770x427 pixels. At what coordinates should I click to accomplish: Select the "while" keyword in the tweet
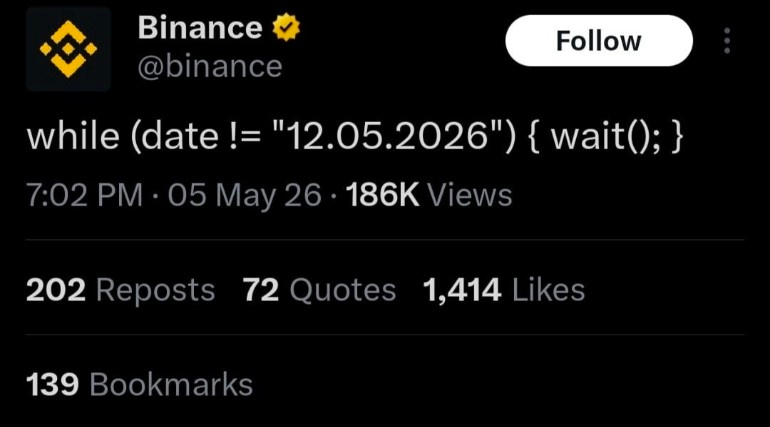73,136
